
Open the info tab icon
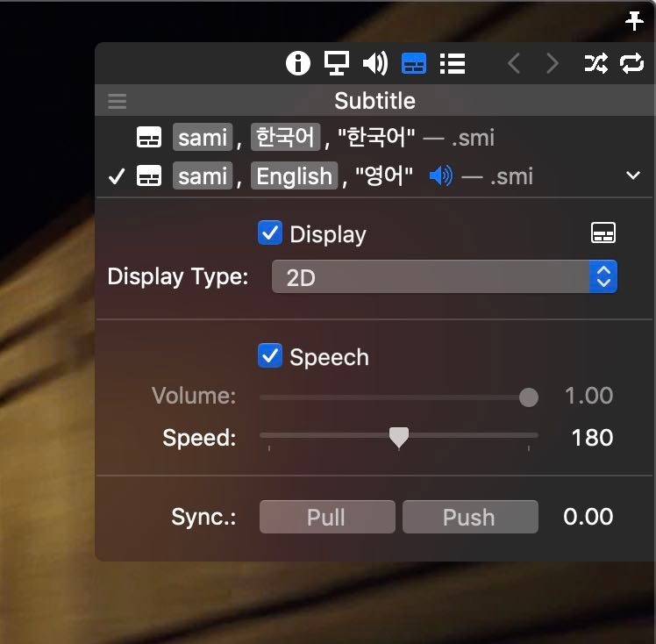[x=298, y=63]
